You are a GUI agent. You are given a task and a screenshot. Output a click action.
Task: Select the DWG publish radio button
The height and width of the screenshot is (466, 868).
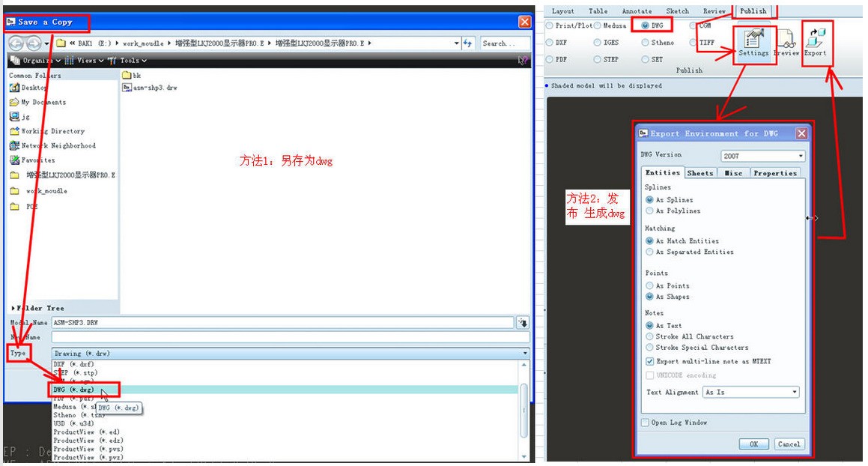click(645, 25)
